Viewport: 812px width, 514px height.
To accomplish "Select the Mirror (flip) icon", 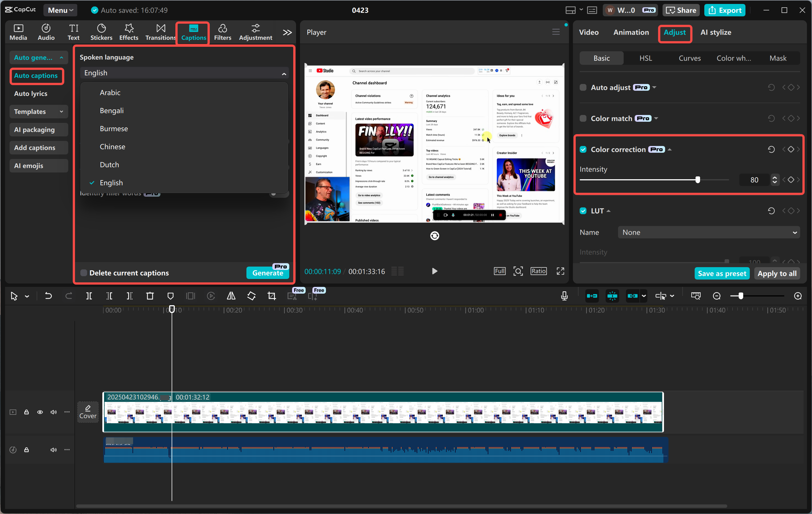I will pos(231,296).
